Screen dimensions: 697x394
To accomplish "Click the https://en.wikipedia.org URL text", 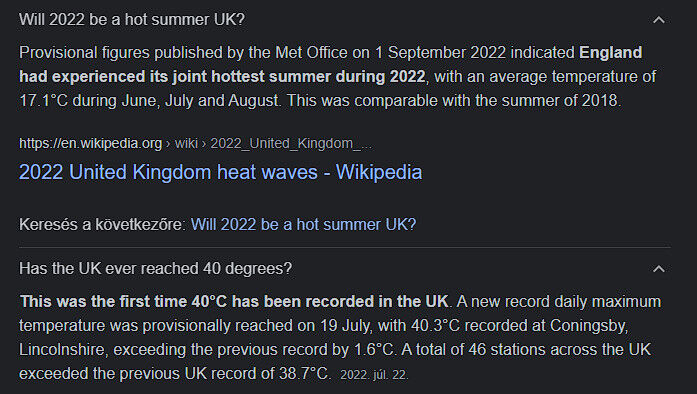I will pos(91,143).
